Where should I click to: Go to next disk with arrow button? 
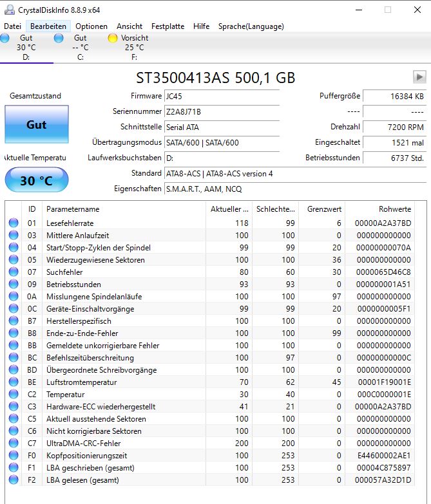click(x=419, y=77)
